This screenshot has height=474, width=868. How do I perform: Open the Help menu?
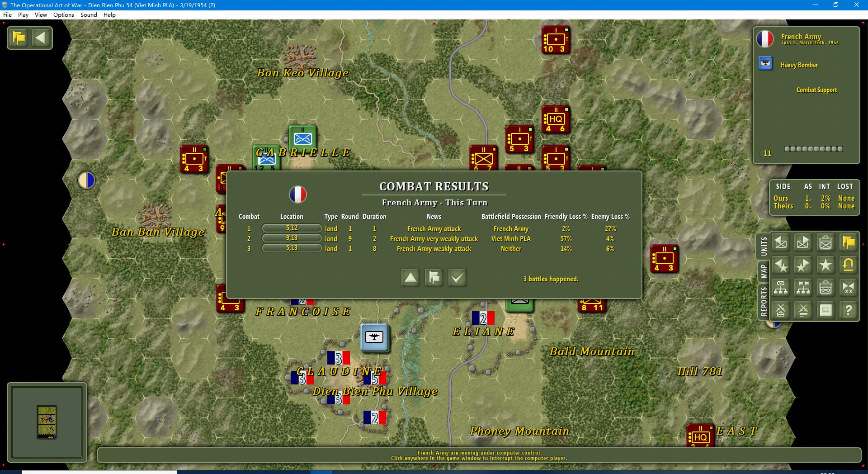pyautogui.click(x=109, y=14)
